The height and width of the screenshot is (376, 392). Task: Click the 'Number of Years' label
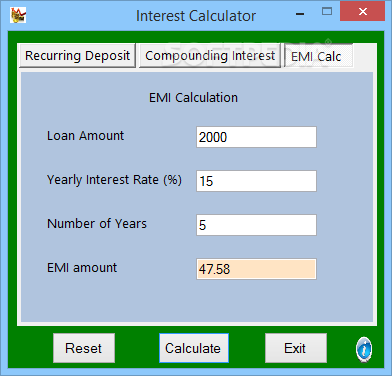[97, 224]
